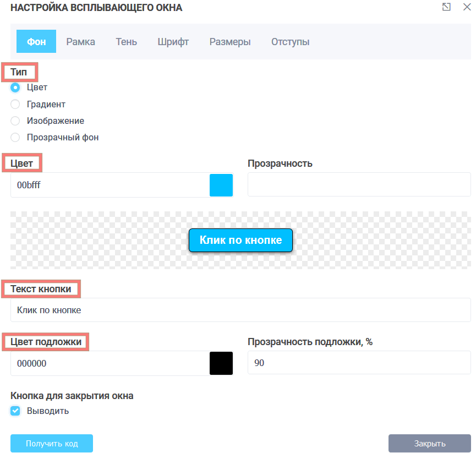The image size is (476, 453).
Task: Click the expand window icon in header
Action: point(446,7)
